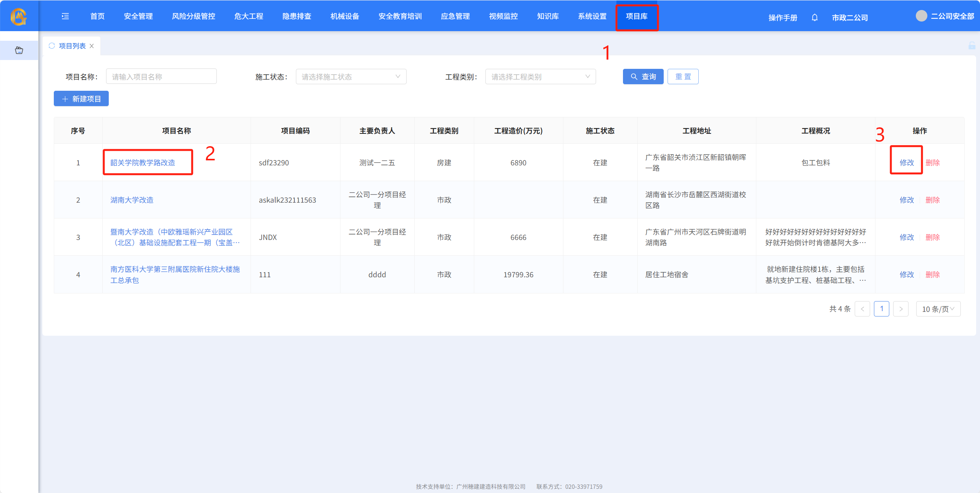Open 湖南大学改造 project link
This screenshot has width=980, height=493.
click(132, 200)
